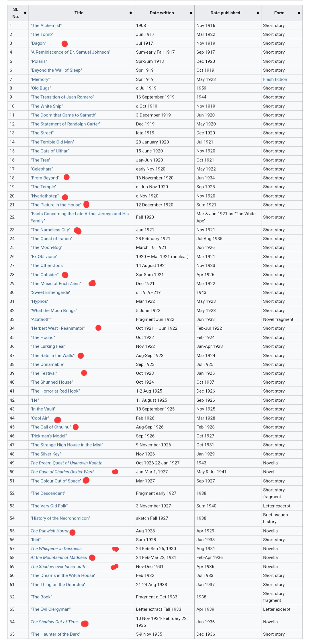
Task: Open "Pickman's Model" link
Action: pos(49,436)
